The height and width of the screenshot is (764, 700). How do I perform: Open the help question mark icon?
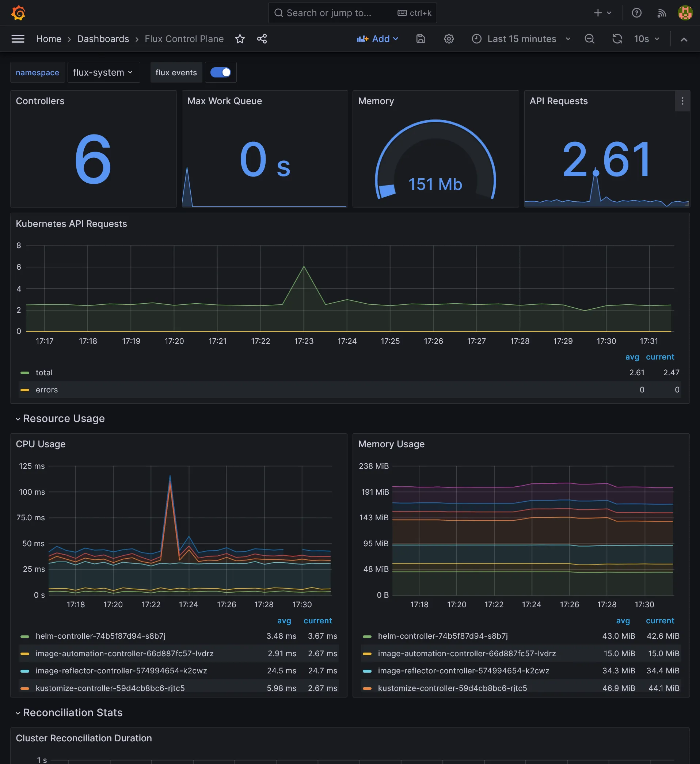point(637,13)
